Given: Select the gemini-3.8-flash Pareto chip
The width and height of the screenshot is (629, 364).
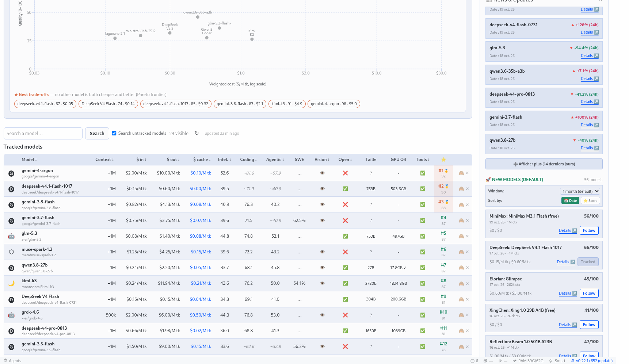Looking at the screenshot, I should [x=240, y=104].
